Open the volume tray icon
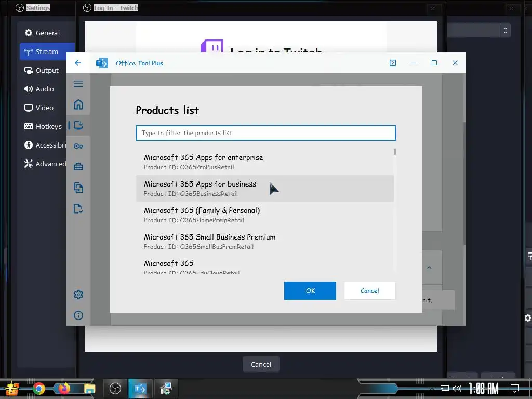Image resolution: width=532 pixels, height=399 pixels. [457, 389]
